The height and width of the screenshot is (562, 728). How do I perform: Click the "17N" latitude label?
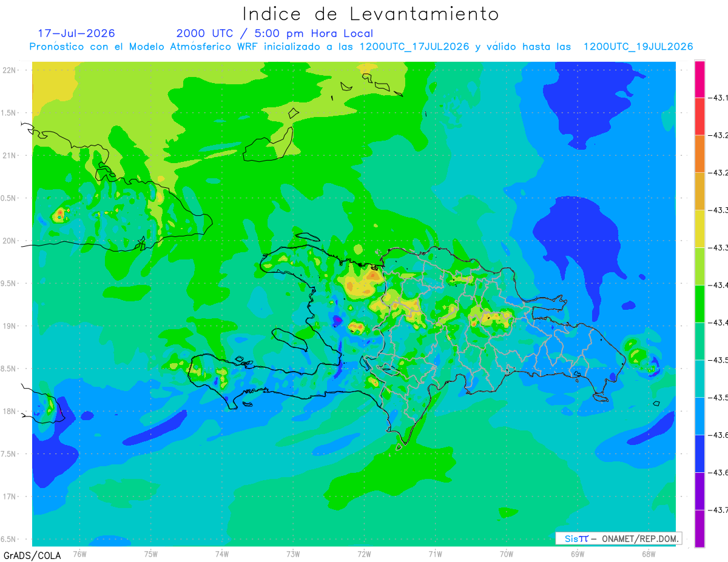tap(10, 497)
